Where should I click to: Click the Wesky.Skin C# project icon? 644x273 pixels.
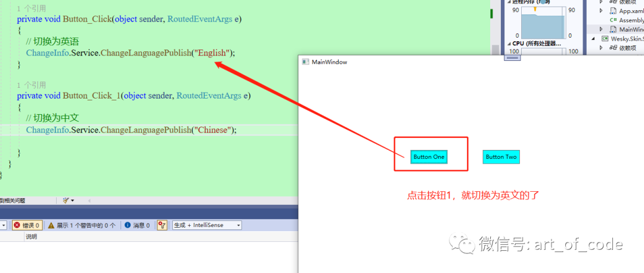[605, 38]
